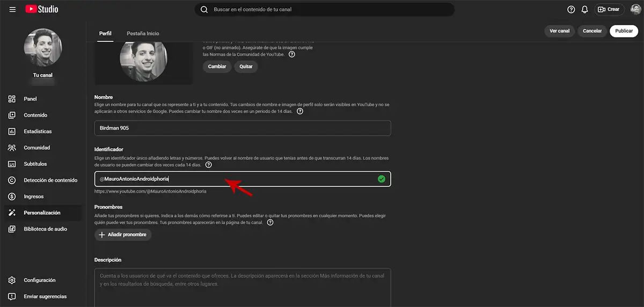Click the search magnifier icon

pos(204,9)
